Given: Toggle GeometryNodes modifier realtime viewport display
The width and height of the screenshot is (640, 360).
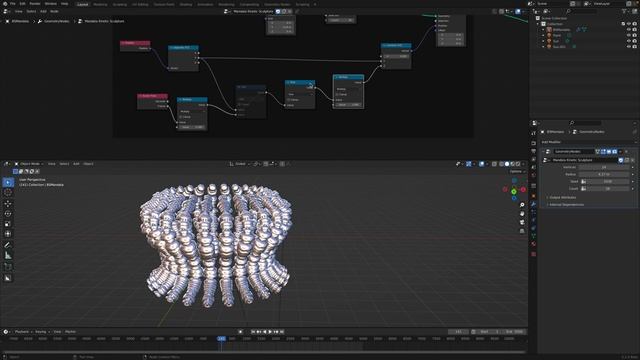Looking at the screenshot, I should coord(609,152).
